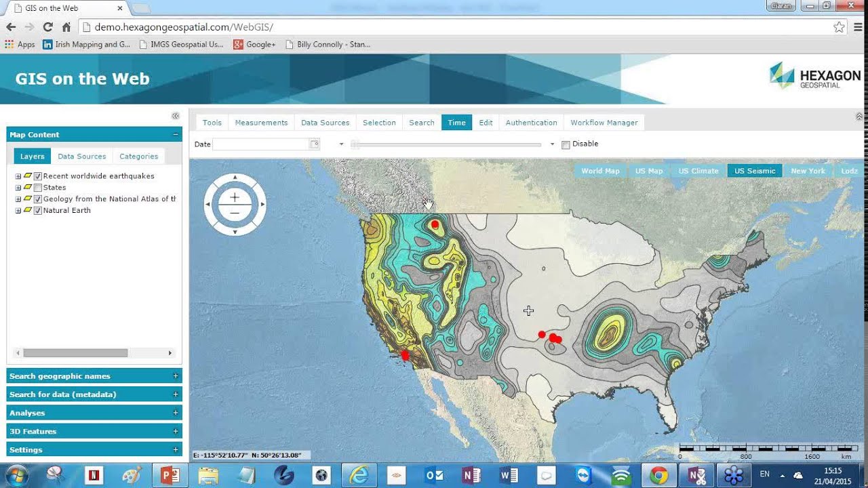Collapse the top toolbar panel chevron
The image size is (868, 488).
click(x=859, y=117)
